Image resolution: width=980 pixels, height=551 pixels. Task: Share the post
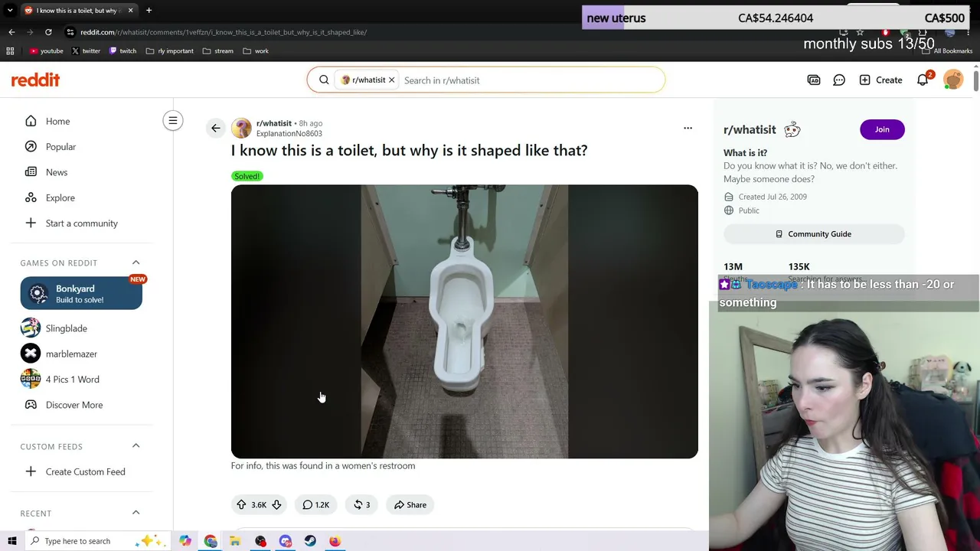410,504
